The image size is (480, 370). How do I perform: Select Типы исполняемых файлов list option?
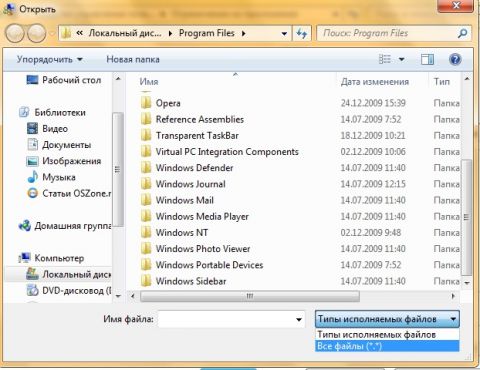[x=387, y=334]
